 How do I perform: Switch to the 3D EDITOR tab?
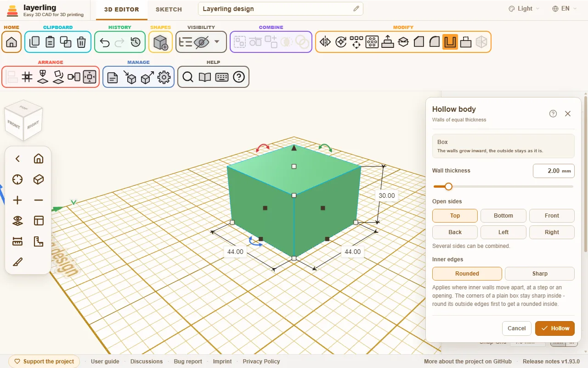click(121, 9)
